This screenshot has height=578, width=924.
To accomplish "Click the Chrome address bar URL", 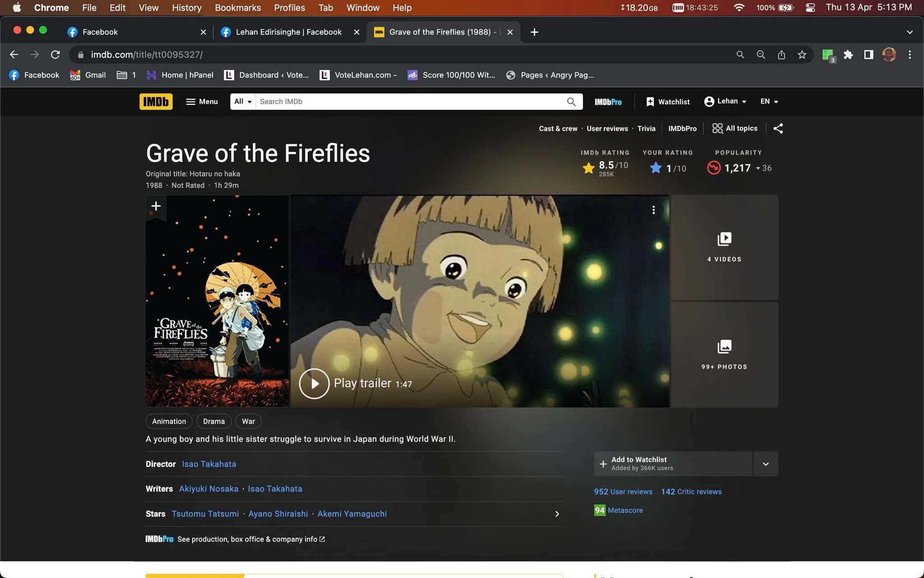I will tap(147, 55).
